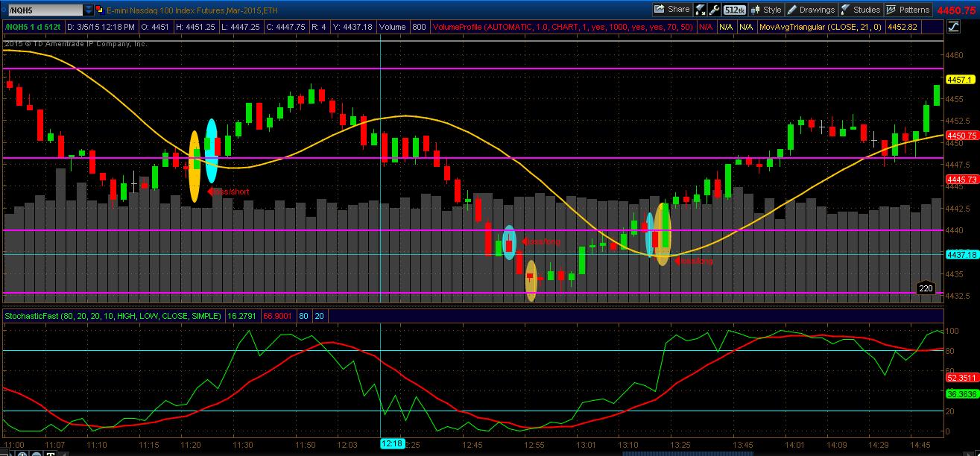This screenshot has width=980, height=456.
Task: Click the StochasticFast value 68.9001
Action: [277, 316]
